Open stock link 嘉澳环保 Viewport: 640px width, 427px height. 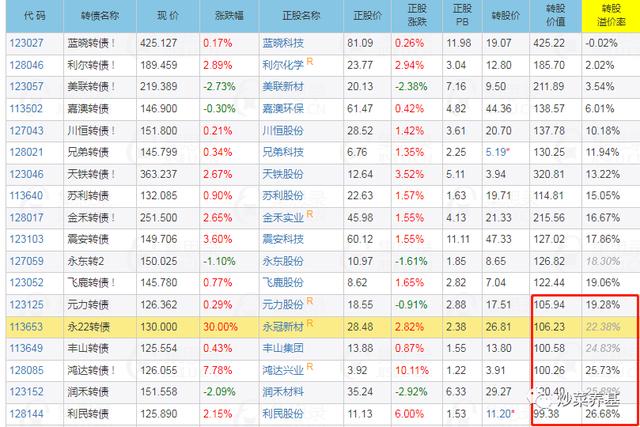tap(283, 109)
